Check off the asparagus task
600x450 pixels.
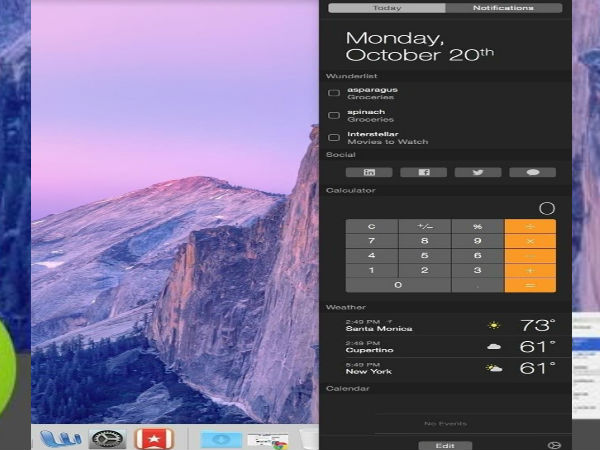(x=334, y=93)
